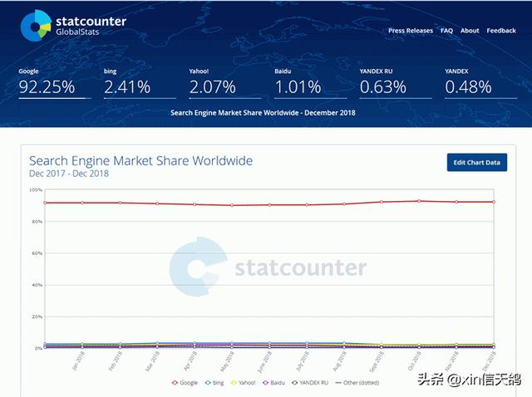Open the FAQ page
Viewport: 532px width, 397px height.
click(446, 31)
